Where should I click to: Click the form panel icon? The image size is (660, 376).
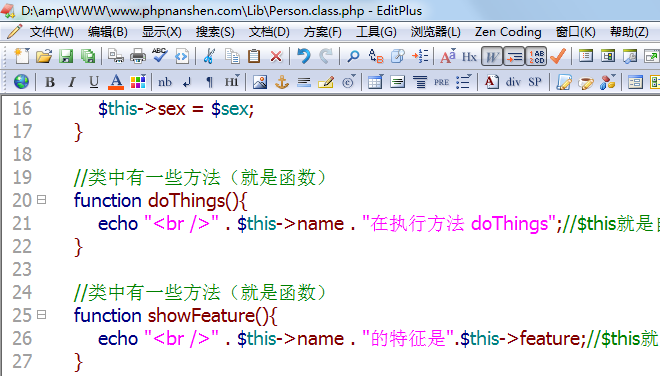pos(635,82)
